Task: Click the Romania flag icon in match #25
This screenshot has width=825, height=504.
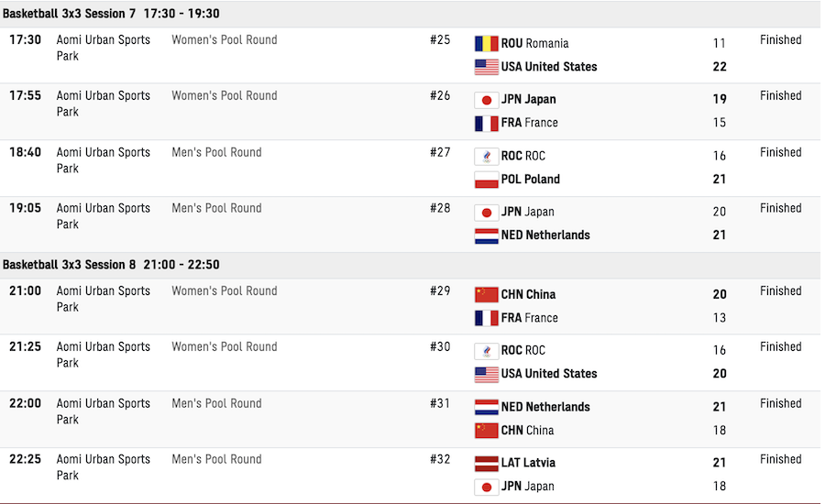Action: pyautogui.click(x=486, y=43)
